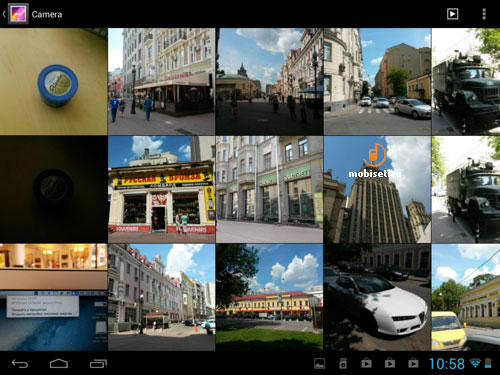Tap the last shopping bag notification icon

pyautogui.click(x=413, y=363)
